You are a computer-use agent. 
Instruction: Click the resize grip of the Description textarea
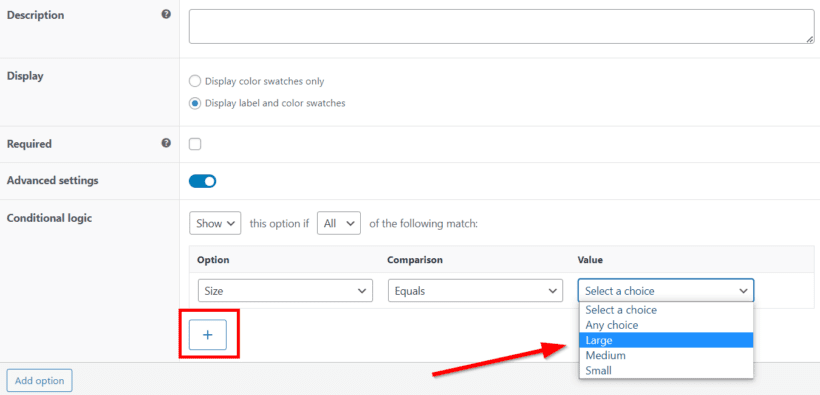tap(809, 39)
